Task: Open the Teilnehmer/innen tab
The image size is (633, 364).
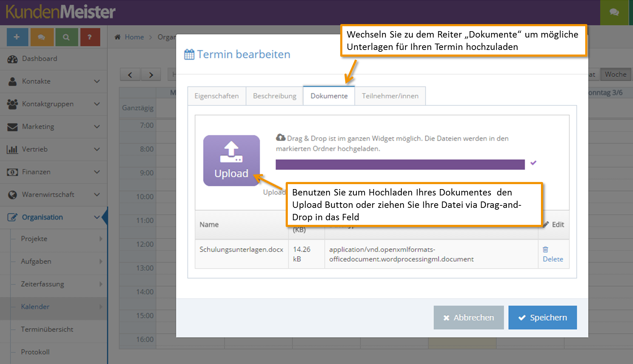Action: (390, 96)
